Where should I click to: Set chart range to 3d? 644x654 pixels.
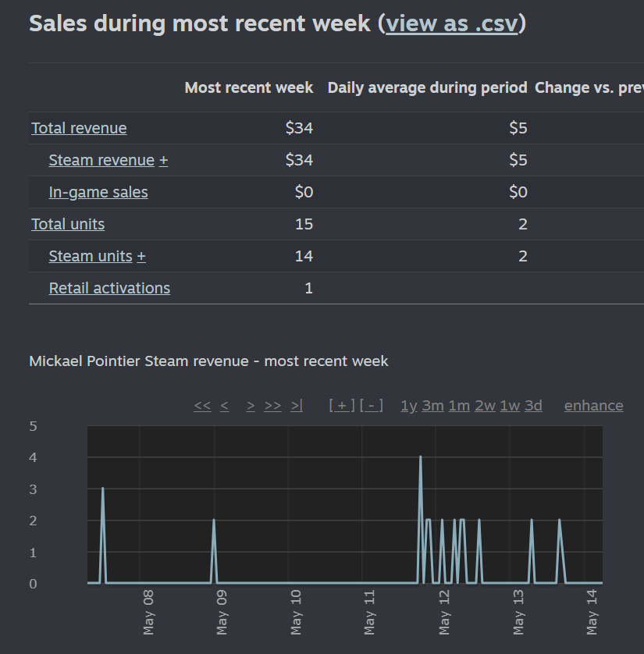(x=533, y=405)
